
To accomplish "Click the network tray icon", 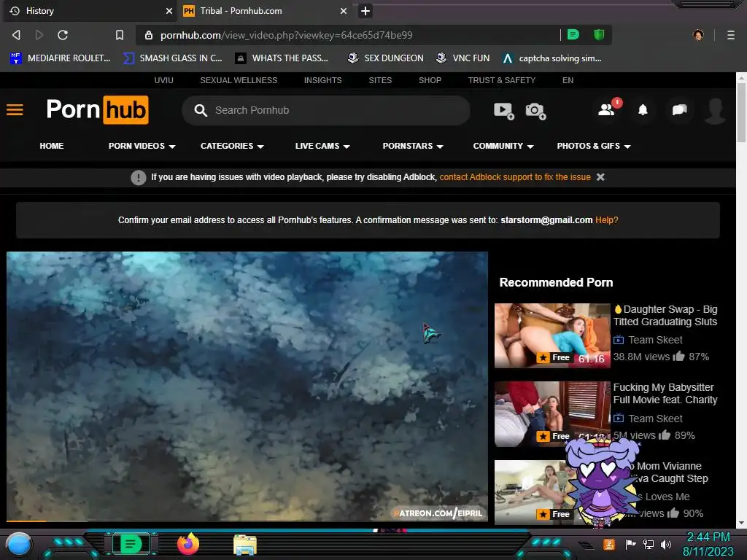I will pos(648,544).
